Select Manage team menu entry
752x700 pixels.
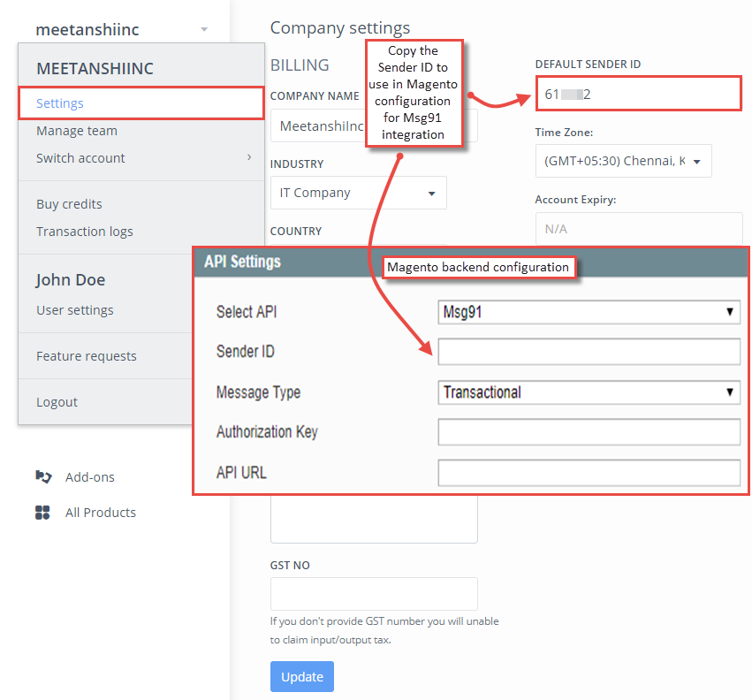coord(77,131)
